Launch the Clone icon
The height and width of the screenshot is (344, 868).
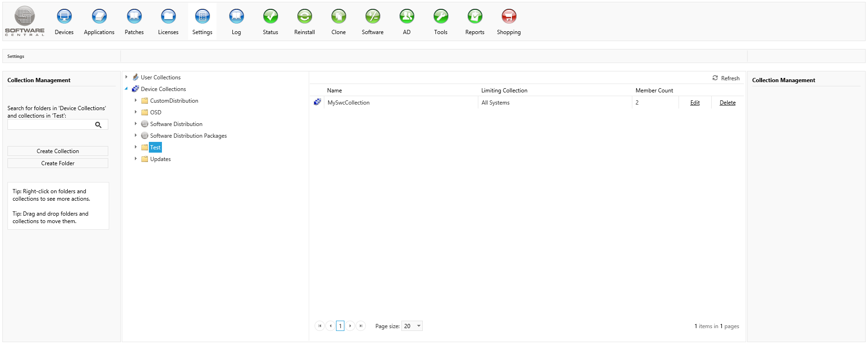pyautogui.click(x=338, y=17)
